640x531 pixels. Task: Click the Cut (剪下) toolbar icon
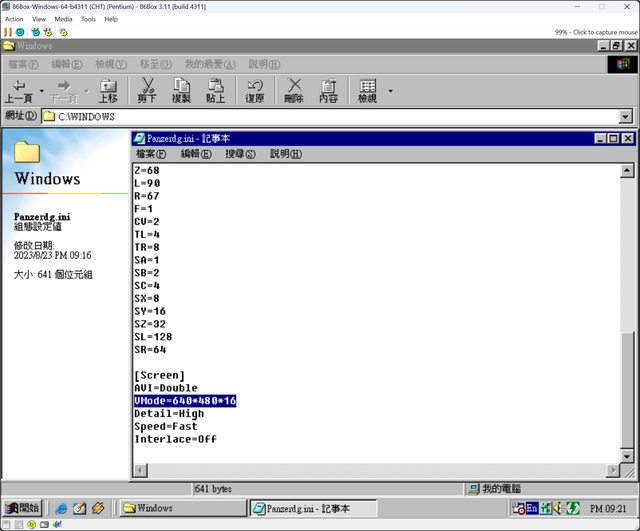[147, 90]
